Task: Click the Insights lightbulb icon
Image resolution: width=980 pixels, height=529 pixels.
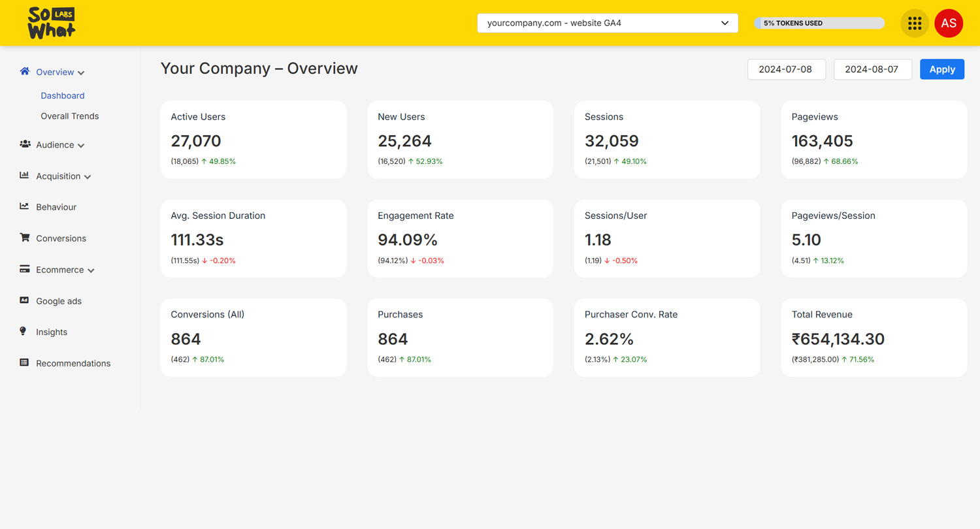Action: tap(24, 331)
